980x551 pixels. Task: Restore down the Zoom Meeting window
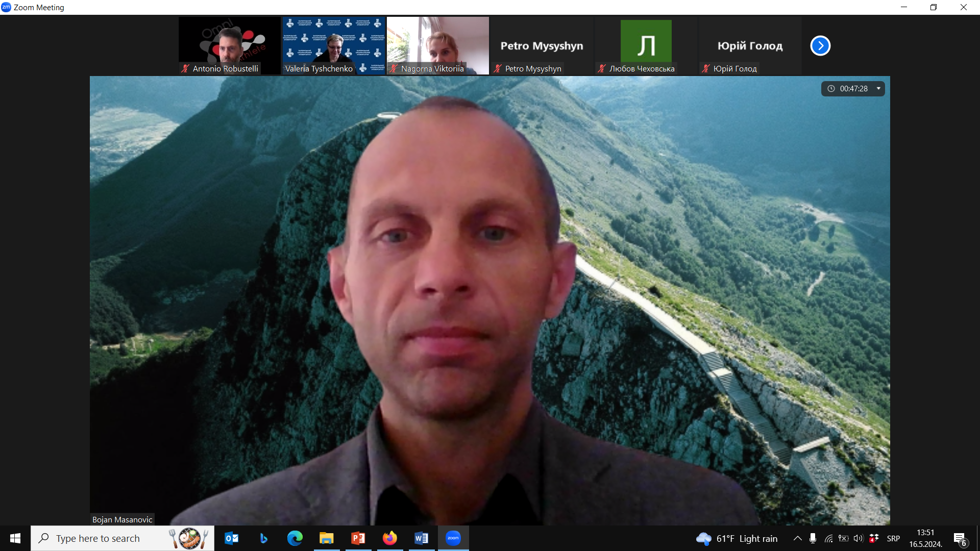tap(934, 7)
